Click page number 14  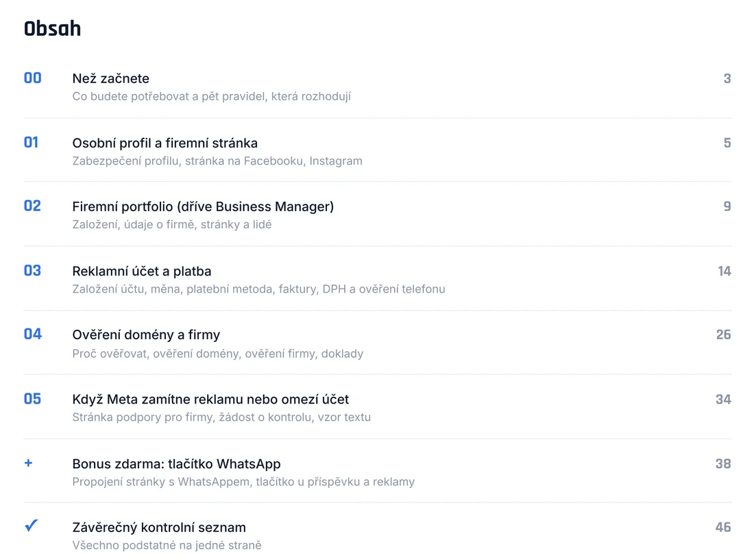click(725, 271)
